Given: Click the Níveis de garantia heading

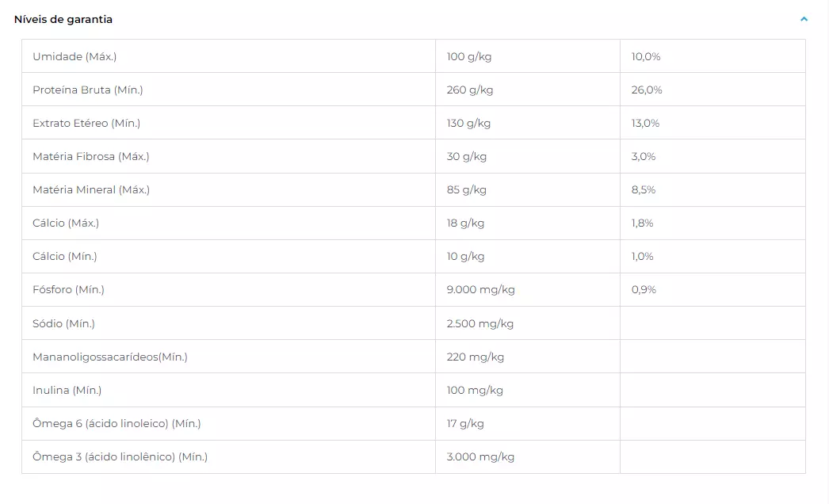Looking at the screenshot, I should 63,20.
